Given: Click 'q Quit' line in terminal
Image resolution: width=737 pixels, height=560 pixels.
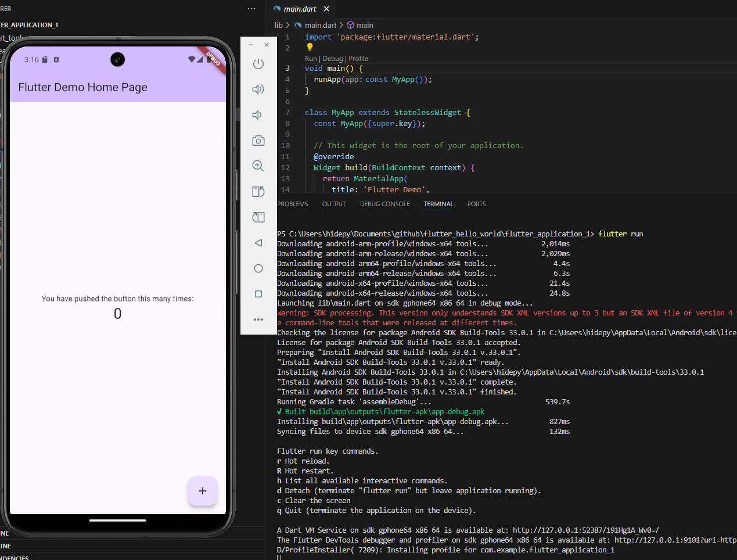Looking at the screenshot, I should click(x=376, y=511).
